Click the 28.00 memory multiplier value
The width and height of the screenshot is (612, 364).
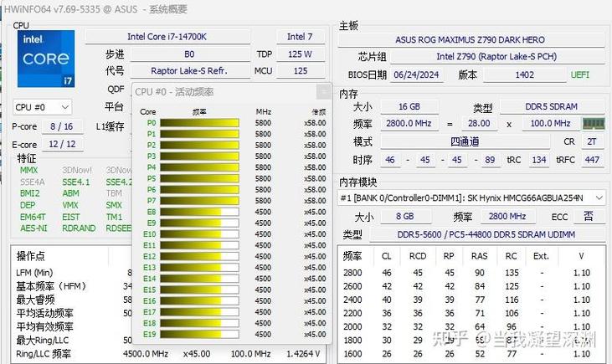[x=479, y=124]
